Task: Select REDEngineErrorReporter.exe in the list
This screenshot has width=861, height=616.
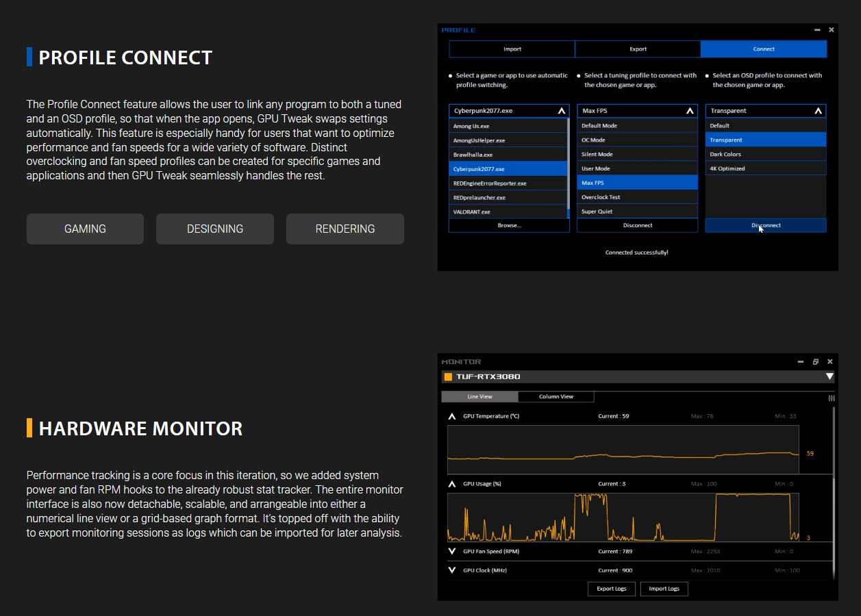Action: 508,183
